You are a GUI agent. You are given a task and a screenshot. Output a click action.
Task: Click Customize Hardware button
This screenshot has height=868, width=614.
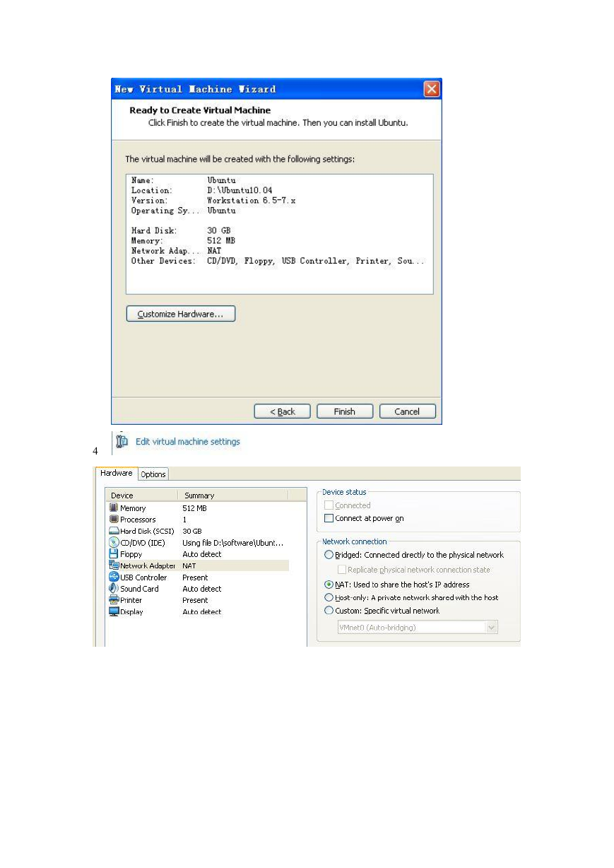click(181, 314)
